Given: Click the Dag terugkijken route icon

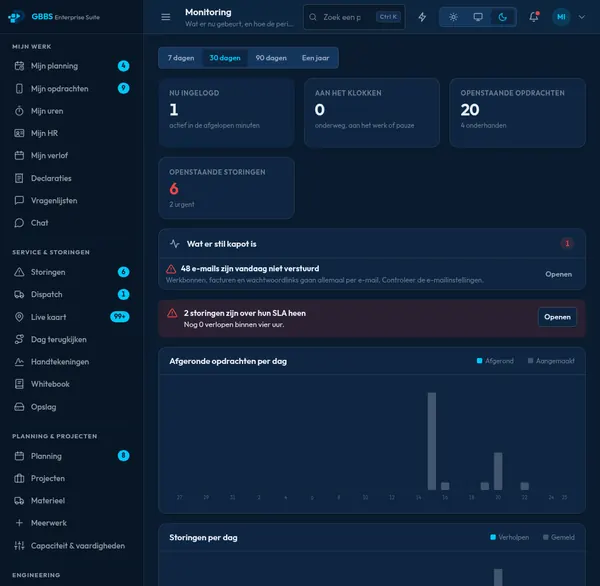Looking at the screenshot, I should pyautogui.click(x=19, y=339).
